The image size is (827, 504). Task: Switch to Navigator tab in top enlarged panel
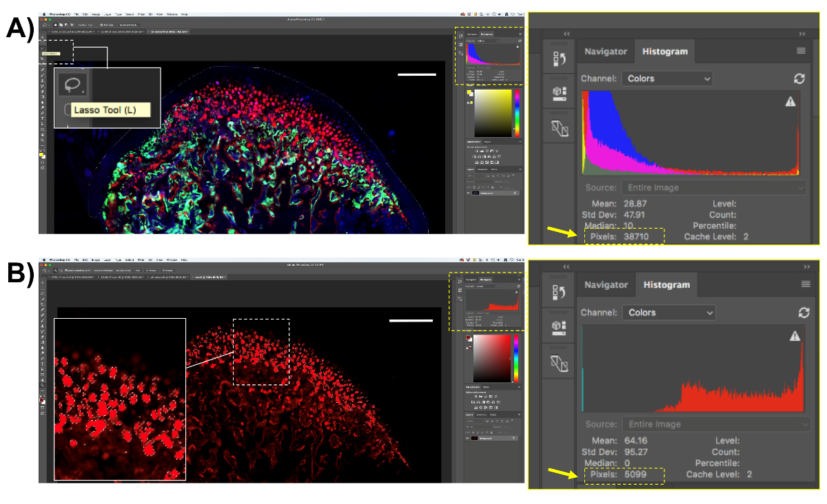606,52
